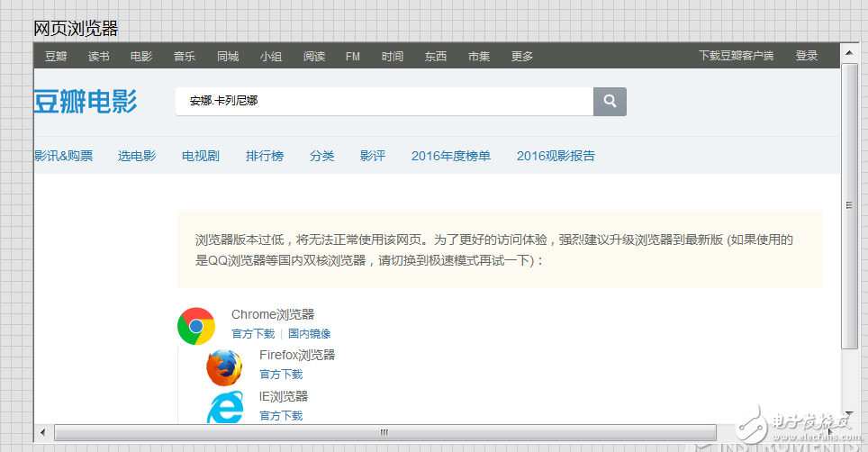This screenshot has height=452, width=868.
Task: Click the horizontal scrollbar thumb
Action: point(384,432)
